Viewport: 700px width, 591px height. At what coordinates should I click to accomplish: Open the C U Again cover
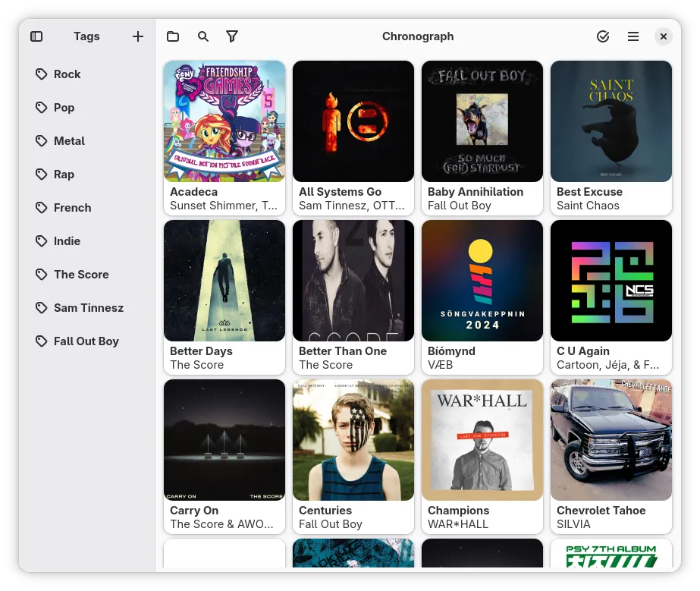[611, 281]
